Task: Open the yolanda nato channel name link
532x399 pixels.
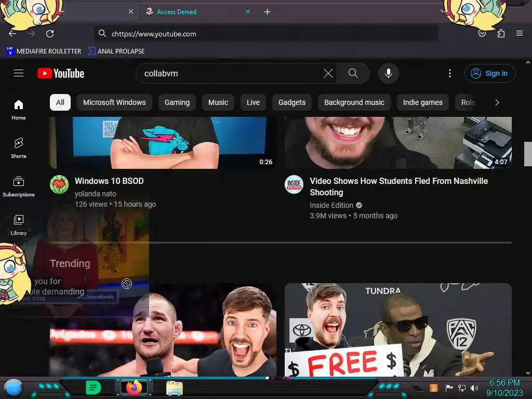Action: [x=96, y=194]
